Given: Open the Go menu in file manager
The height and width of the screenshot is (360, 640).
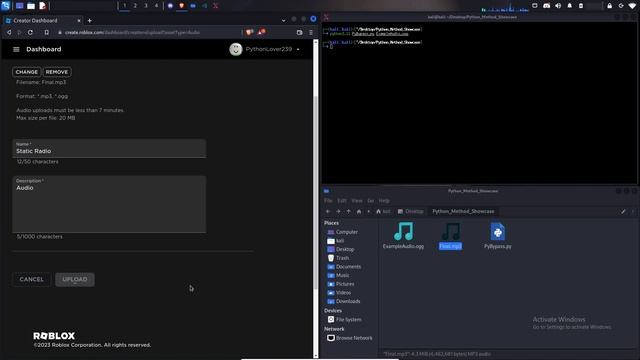Looking at the screenshot, I should [371, 201].
